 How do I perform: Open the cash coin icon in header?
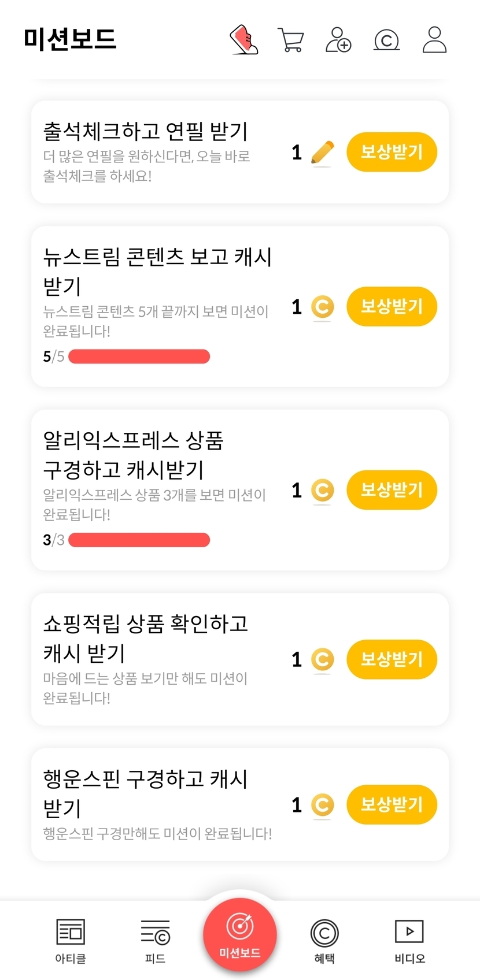[386, 40]
